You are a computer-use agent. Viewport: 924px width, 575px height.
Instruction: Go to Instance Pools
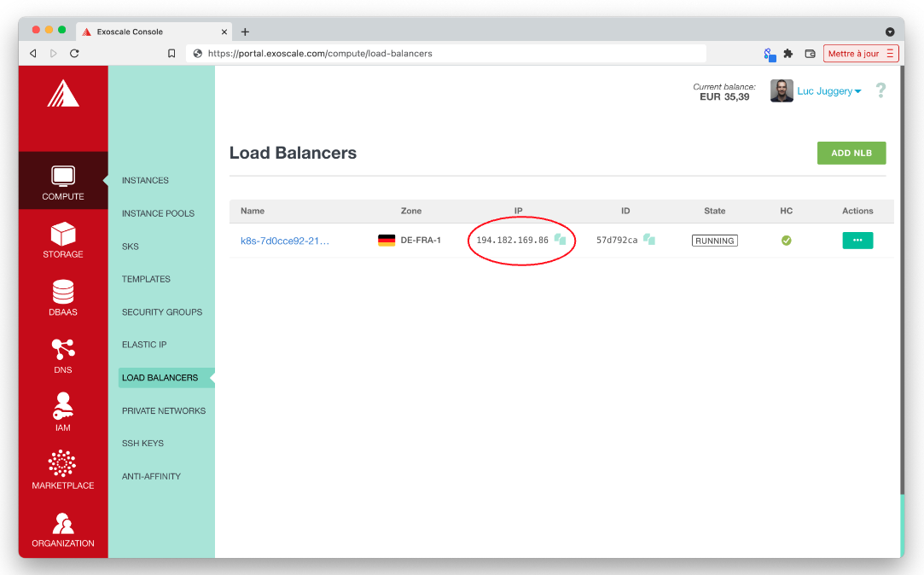158,213
